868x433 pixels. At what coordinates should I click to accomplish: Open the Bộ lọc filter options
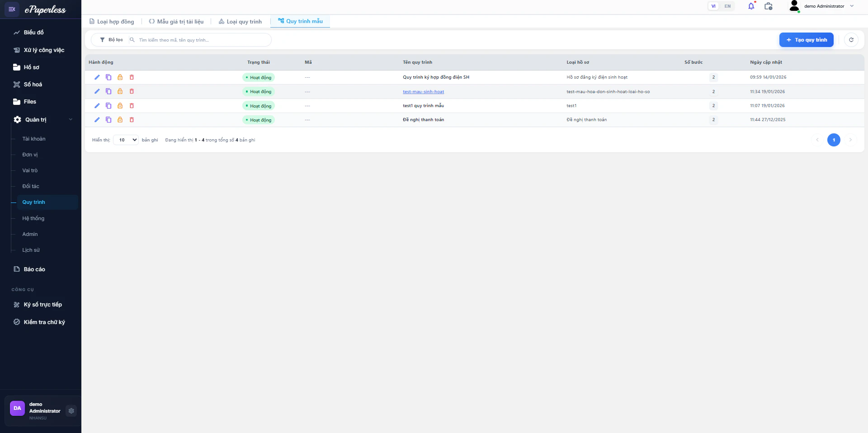tap(111, 40)
